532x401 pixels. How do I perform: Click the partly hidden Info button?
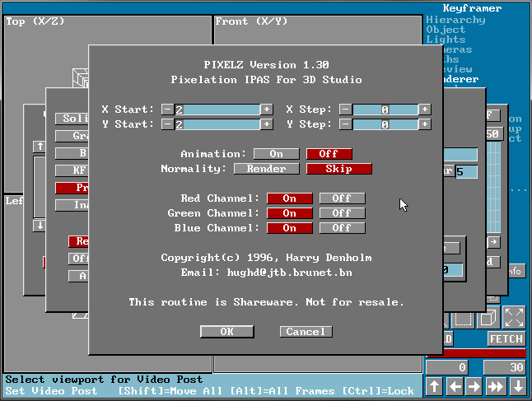[x=516, y=271]
